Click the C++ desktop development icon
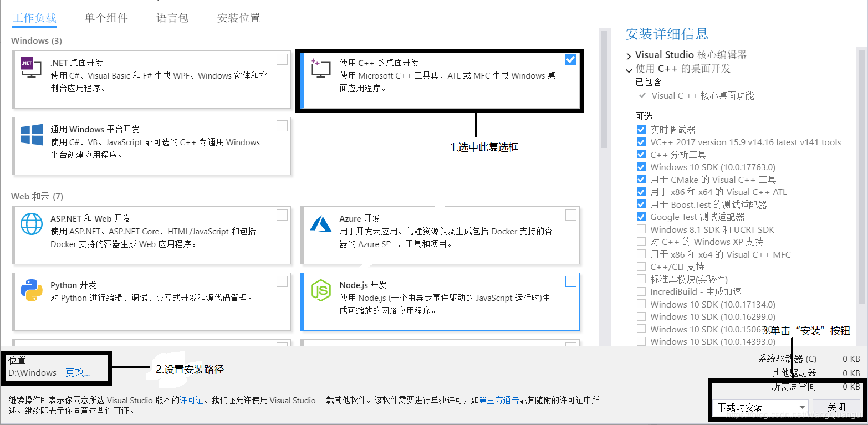This screenshot has height=425, width=868. click(x=320, y=69)
